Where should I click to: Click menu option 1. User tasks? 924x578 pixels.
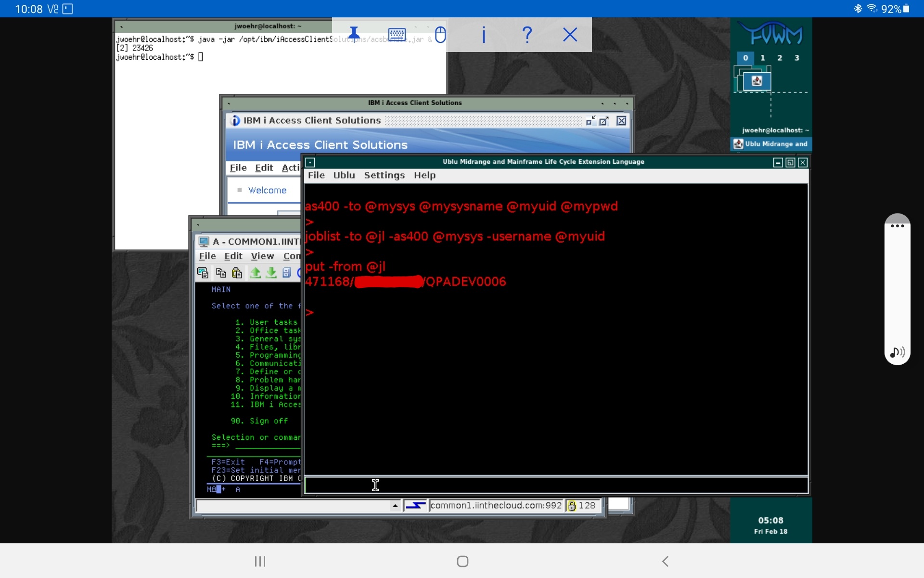[267, 322]
